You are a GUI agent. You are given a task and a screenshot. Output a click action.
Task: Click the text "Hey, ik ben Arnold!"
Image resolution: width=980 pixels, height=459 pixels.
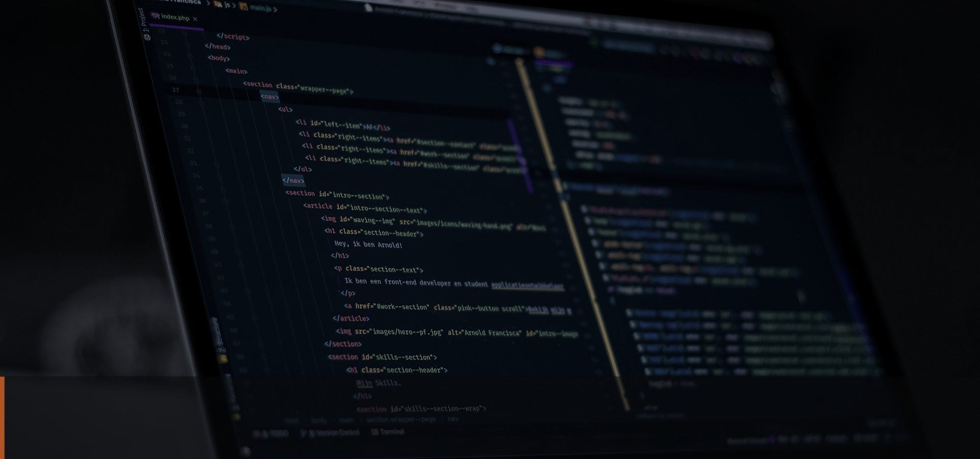369,244
